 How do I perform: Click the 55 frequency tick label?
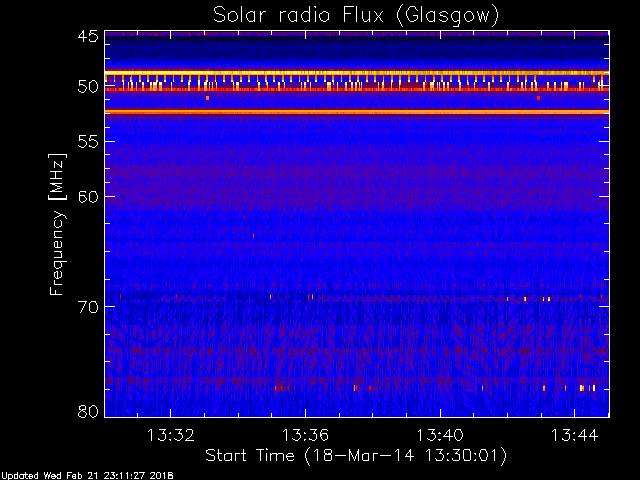point(88,142)
